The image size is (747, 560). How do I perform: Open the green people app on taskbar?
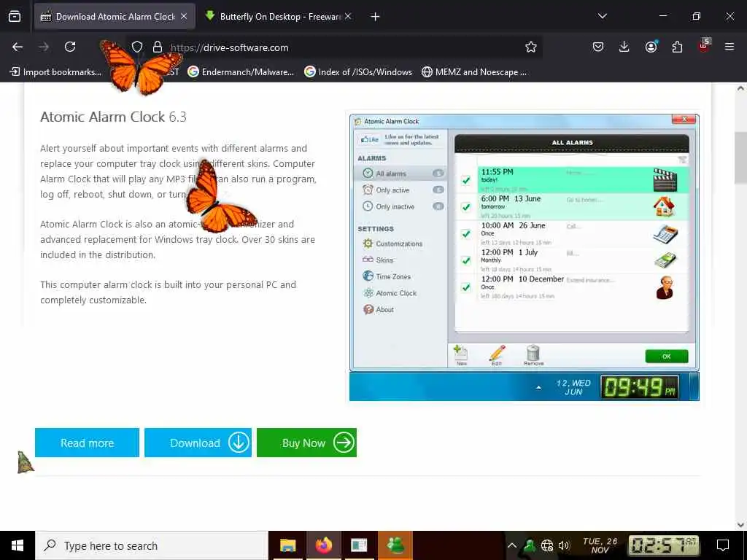[x=395, y=545]
